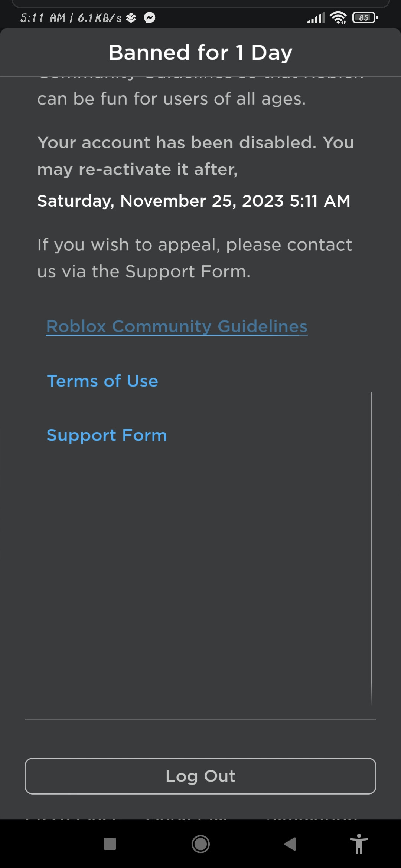Tap the Android back navigation arrow
The image size is (401, 868).
coord(290,844)
